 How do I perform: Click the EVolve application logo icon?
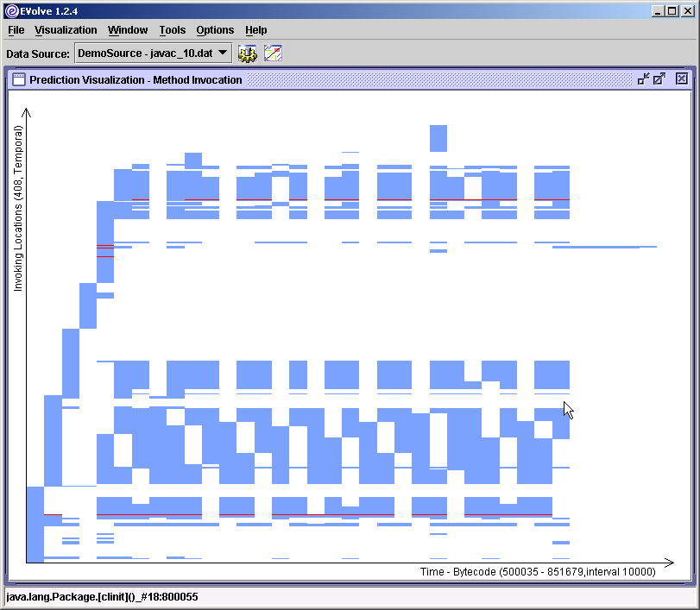point(11,11)
